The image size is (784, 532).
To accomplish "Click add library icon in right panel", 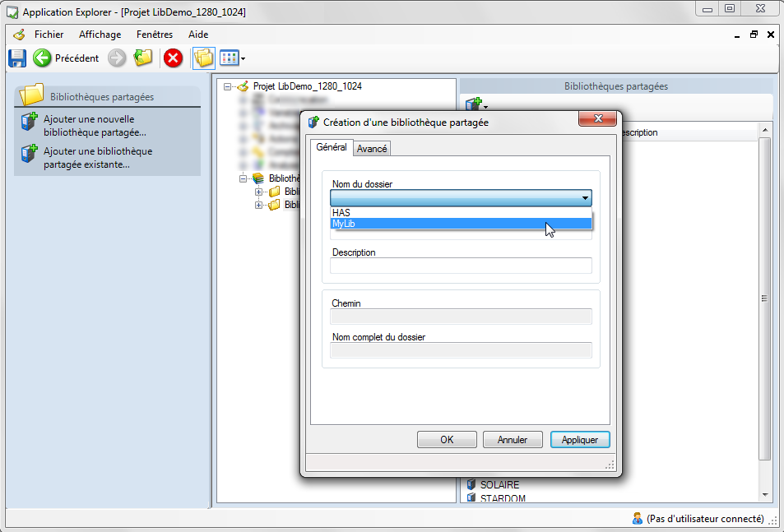I will tap(473, 104).
